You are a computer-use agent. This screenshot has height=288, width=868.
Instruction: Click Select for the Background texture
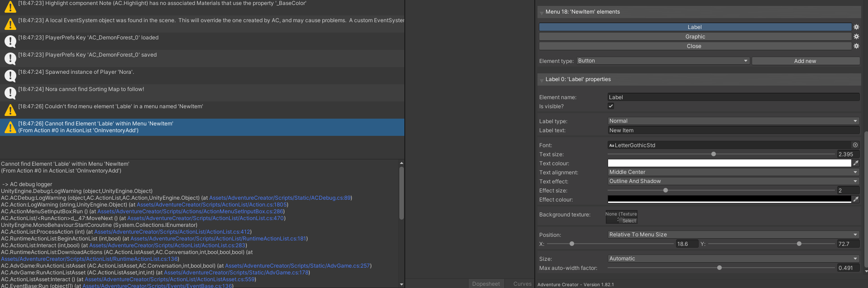pyautogui.click(x=629, y=221)
